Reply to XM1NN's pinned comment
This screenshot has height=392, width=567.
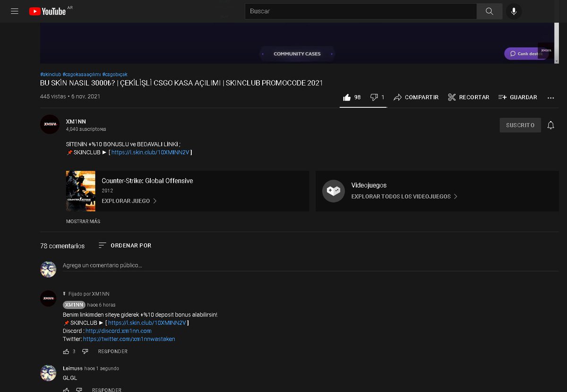click(x=113, y=351)
